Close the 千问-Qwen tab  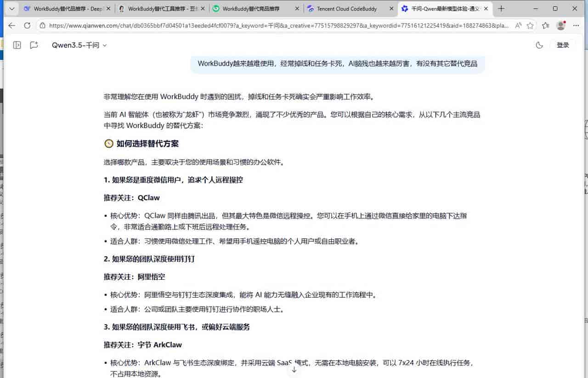(485, 9)
